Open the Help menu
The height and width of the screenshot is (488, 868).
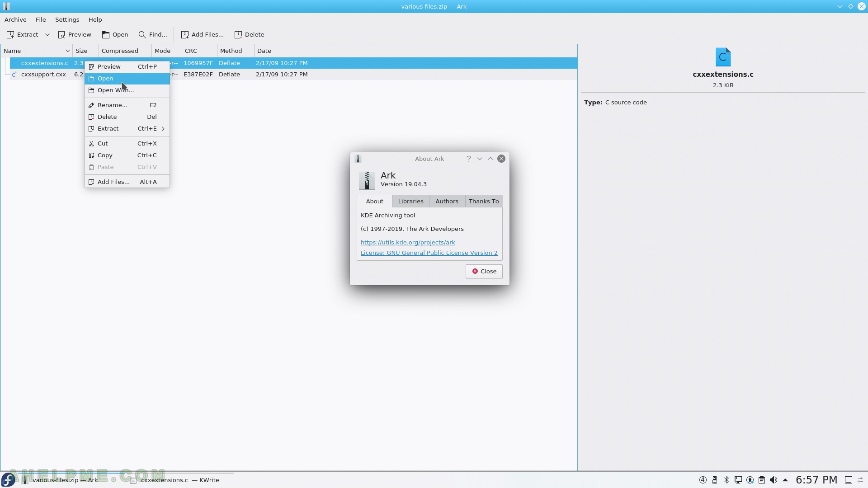95,20
